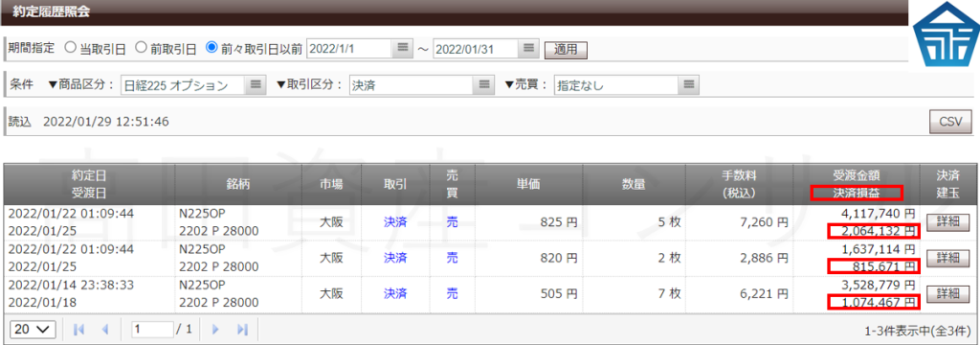
Task: Click 売 link in the 825 円 row
Action: tap(452, 222)
